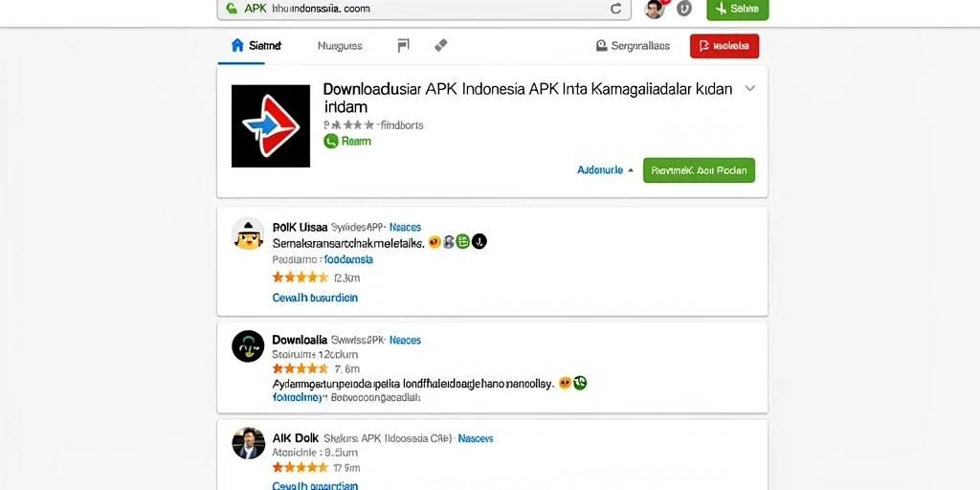Click the eraser-shaped icon tab

point(440,45)
